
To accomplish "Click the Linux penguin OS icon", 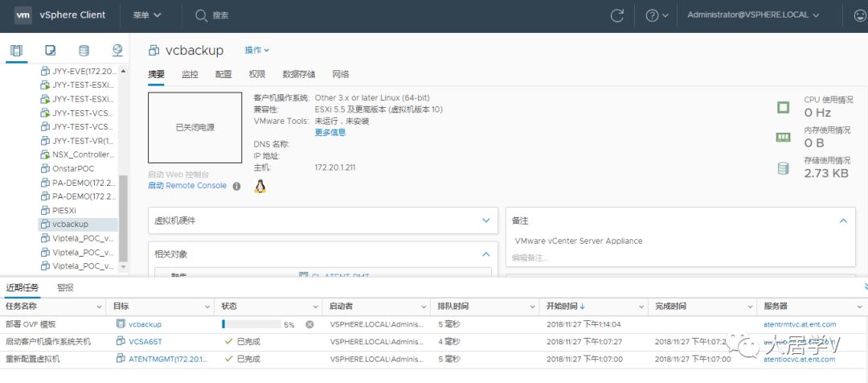I will (x=260, y=186).
